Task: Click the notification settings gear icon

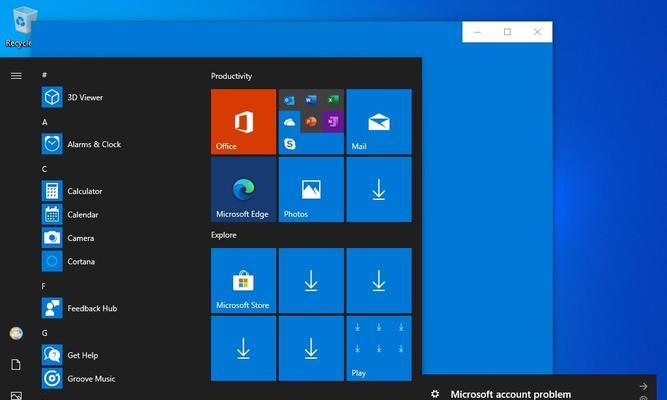Action: (435, 394)
